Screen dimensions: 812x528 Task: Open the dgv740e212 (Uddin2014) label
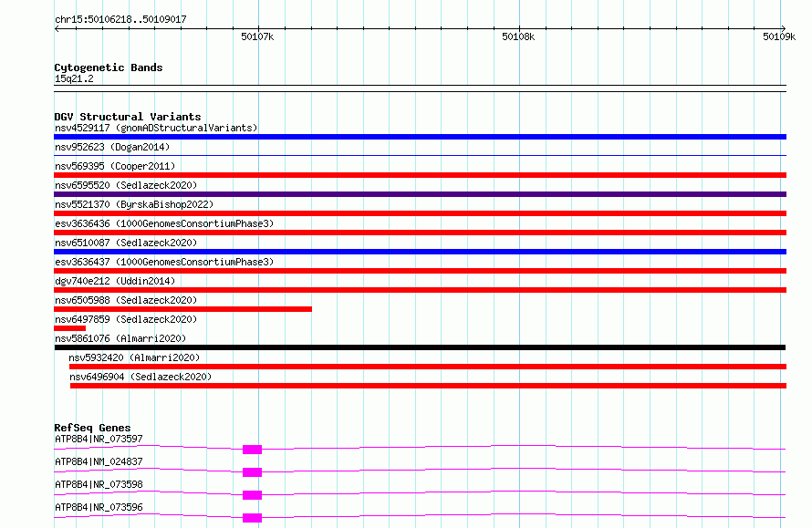pos(115,281)
